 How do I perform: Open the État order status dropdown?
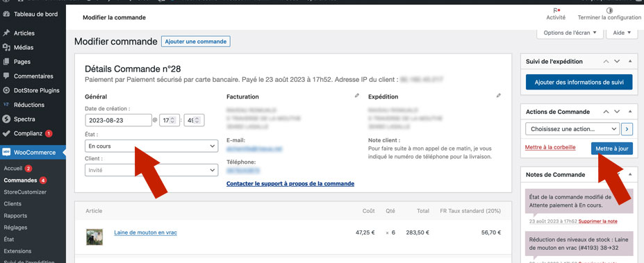151,146
